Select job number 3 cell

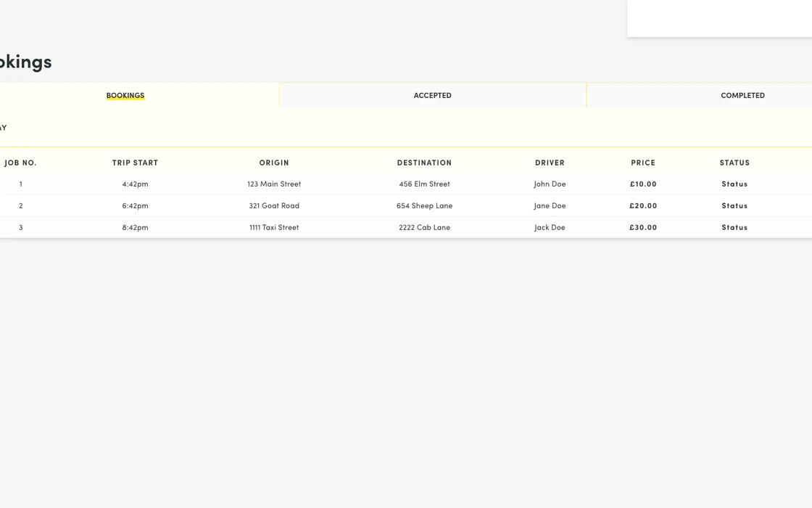click(x=21, y=228)
